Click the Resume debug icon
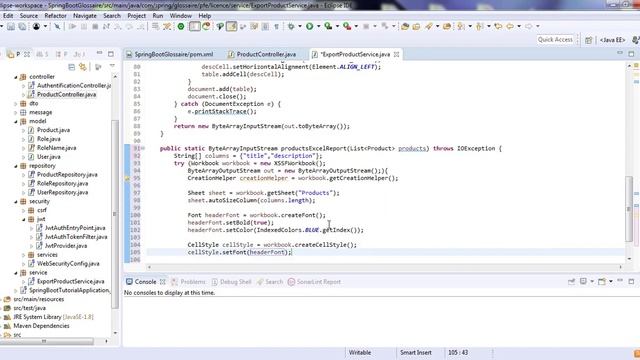Image resolution: width=640 pixels, height=360 pixels. [72, 27]
